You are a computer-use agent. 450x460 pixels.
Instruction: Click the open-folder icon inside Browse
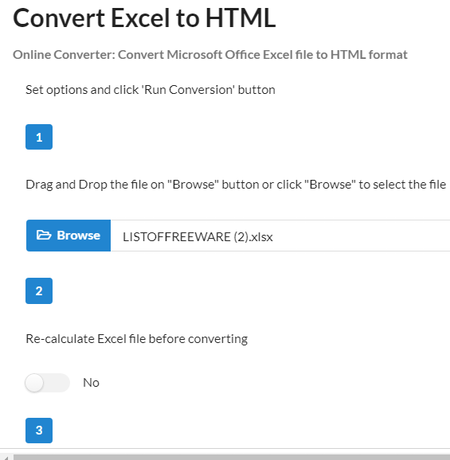coord(44,235)
